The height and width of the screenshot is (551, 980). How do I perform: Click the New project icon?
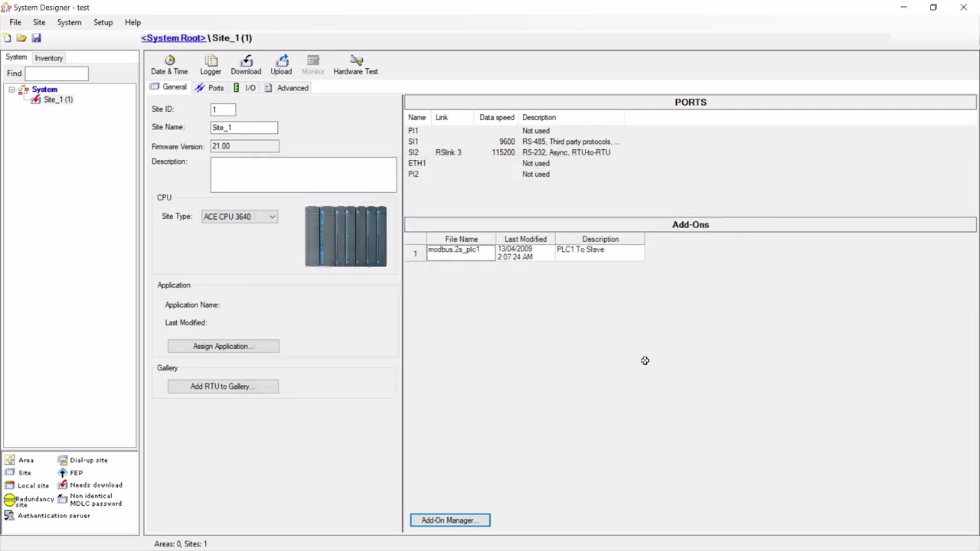tap(7, 37)
